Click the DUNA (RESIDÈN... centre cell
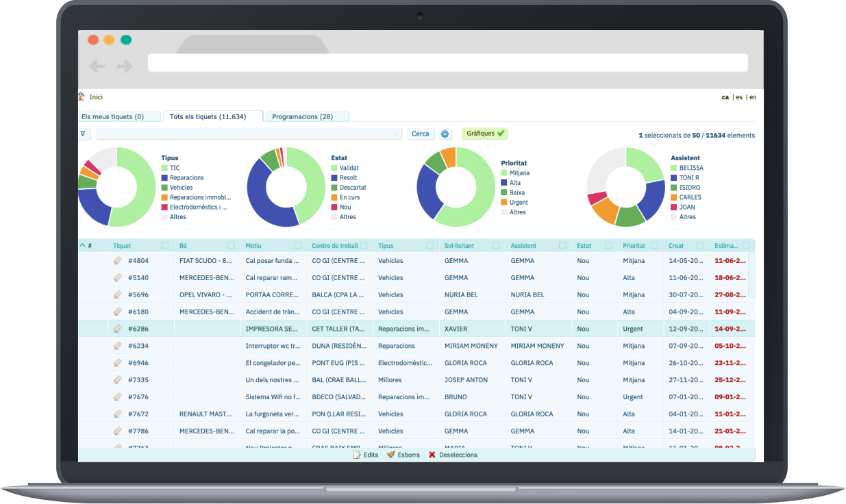This screenshot has width=846, height=504. (340, 346)
